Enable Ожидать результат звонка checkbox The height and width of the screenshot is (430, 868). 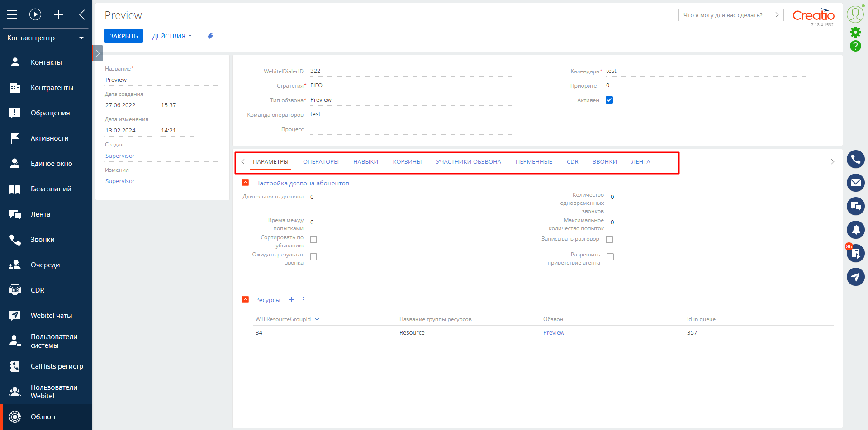pos(313,257)
